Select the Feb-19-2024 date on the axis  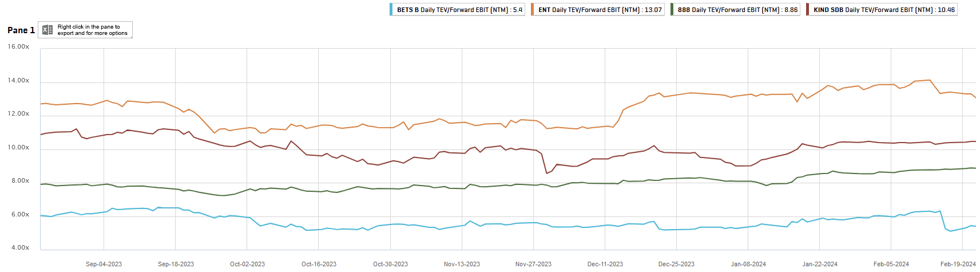point(958,264)
